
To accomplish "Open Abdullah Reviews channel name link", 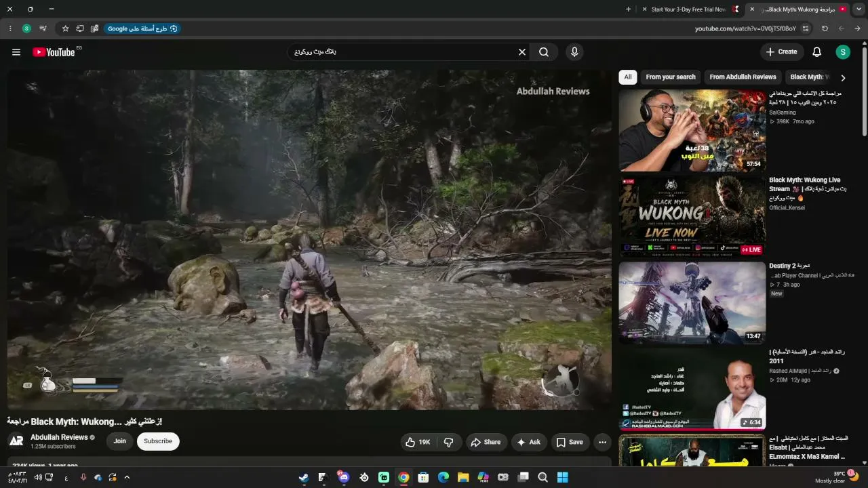I will [59, 437].
